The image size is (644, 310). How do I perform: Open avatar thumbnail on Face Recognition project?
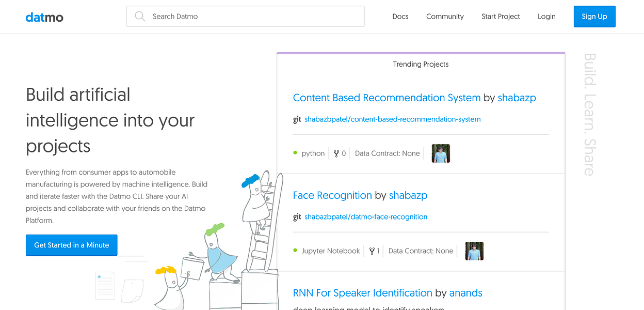tap(474, 251)
